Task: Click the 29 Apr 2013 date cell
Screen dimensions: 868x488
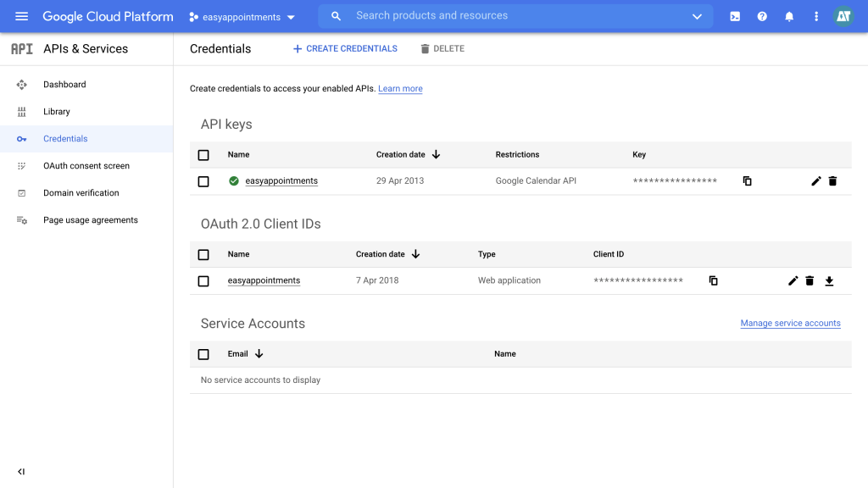Action: [x=400, y=181]
